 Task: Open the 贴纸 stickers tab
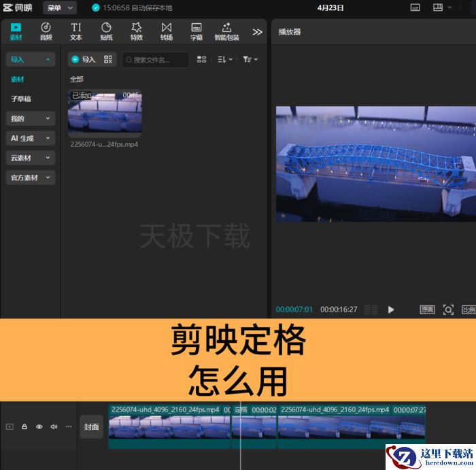tap(106, 31)
